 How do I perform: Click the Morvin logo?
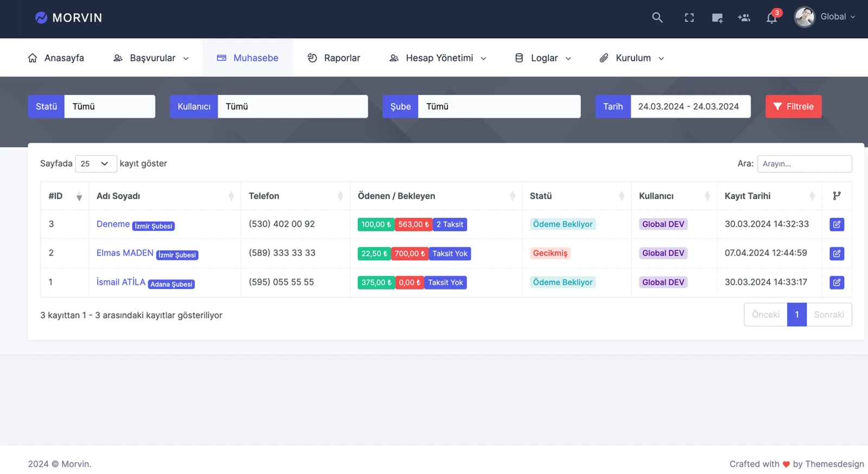tap(68, 18)
